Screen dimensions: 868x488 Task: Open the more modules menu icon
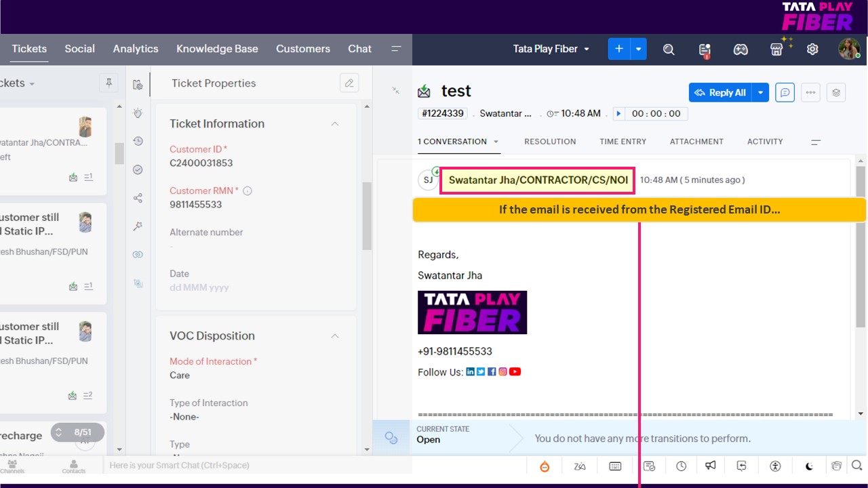coord(397,49)
